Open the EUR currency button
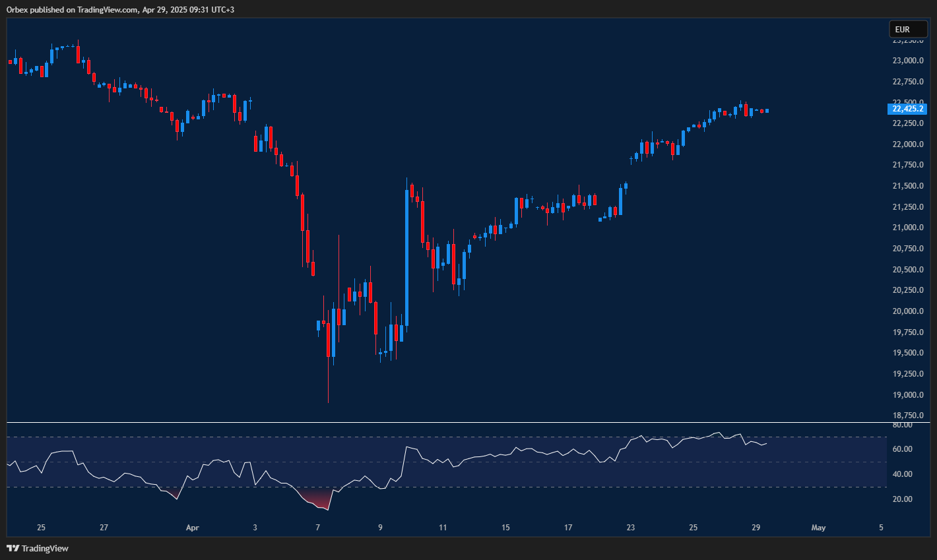This screenshot has width=937, height=560. (x=909, y=28)
